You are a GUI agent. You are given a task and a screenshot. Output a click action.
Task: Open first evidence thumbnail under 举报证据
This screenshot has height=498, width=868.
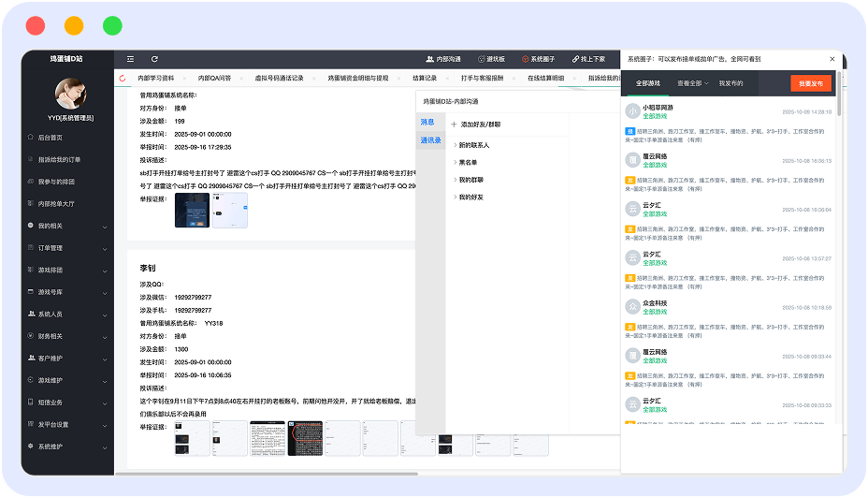(x=192, y=211)
